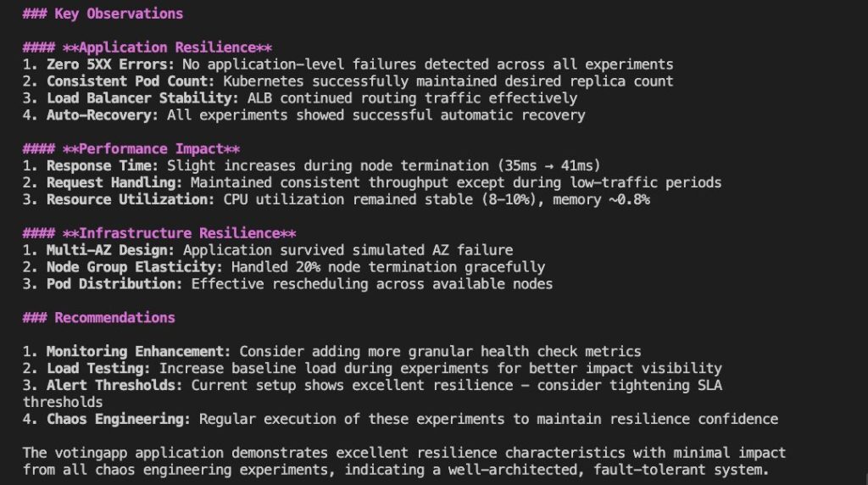
Task: Click the "Load Testing" bold label
Action: tap(98, 369)
